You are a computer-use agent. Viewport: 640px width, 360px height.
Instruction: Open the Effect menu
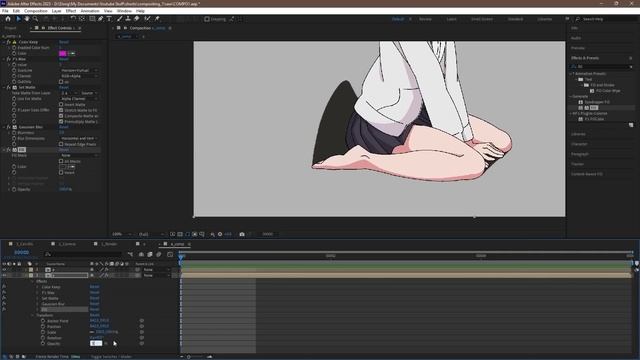tap(71, 11)
